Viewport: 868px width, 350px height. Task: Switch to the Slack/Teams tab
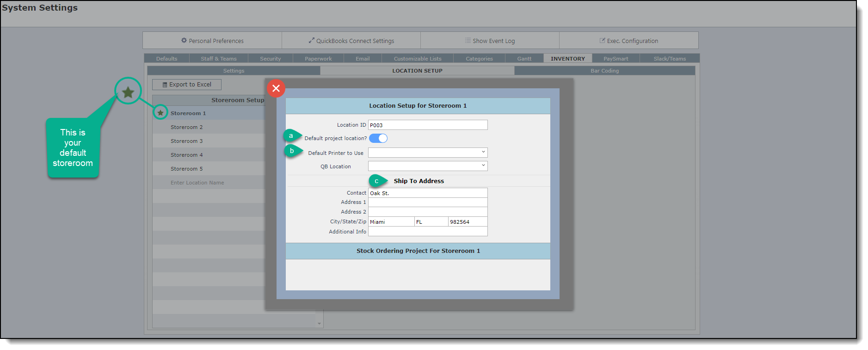[x=670, y=59]
